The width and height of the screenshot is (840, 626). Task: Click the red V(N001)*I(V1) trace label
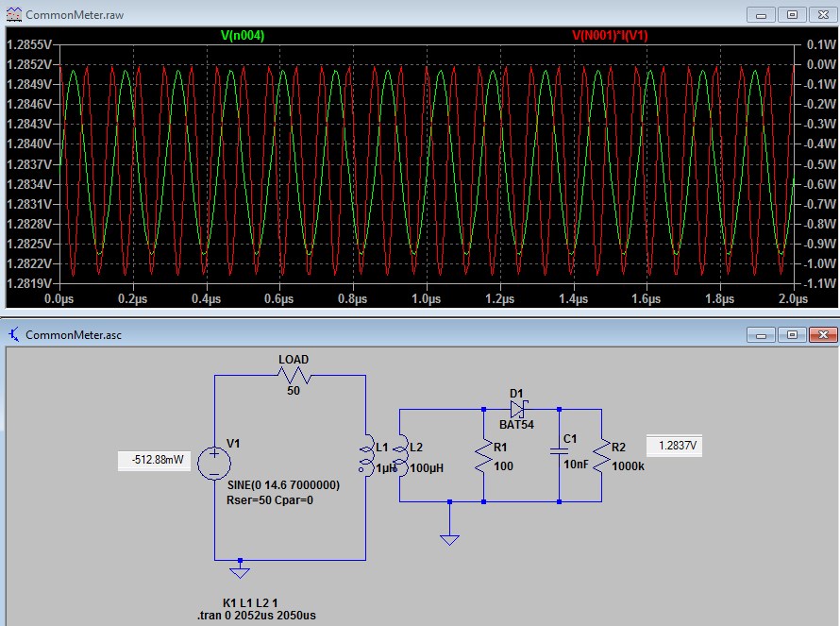click(x=610, y=35)
